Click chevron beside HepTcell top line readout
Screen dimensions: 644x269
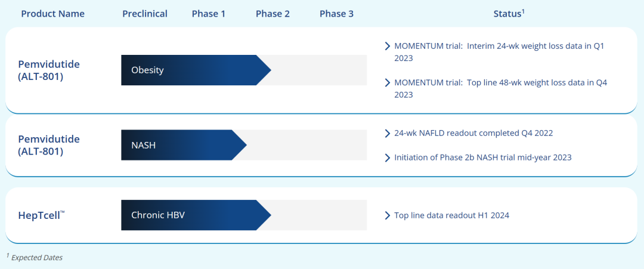click(388, 215)
